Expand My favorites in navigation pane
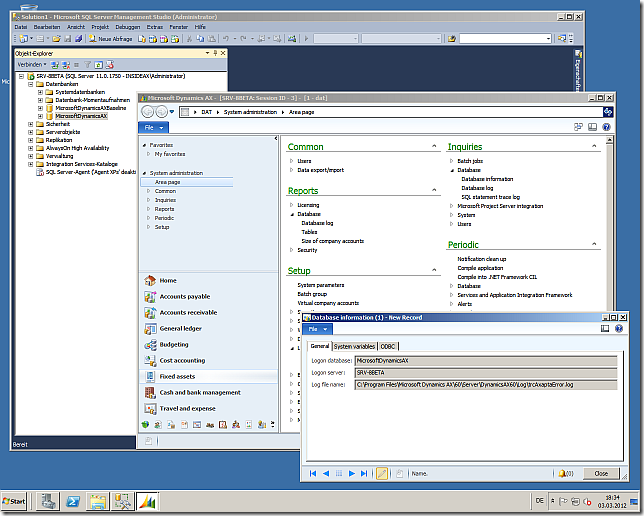This screenshot has width=644, height=516. tap(149, 154)
